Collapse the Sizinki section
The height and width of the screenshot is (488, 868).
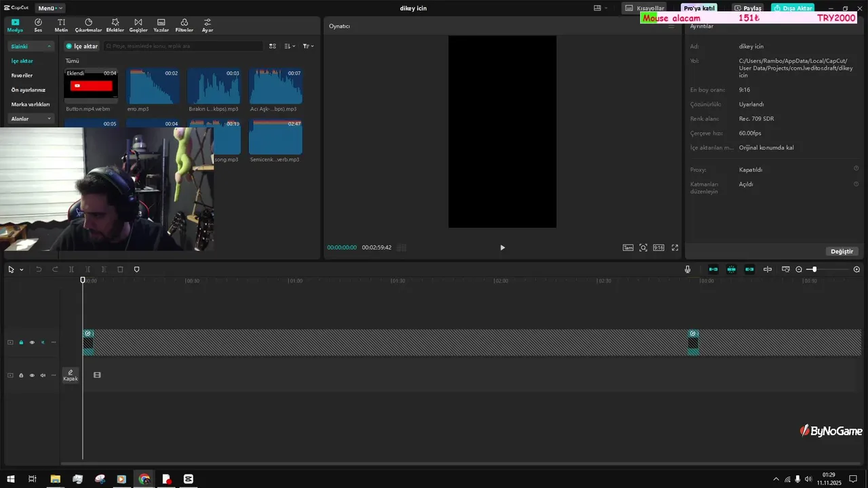click(31, 46)
